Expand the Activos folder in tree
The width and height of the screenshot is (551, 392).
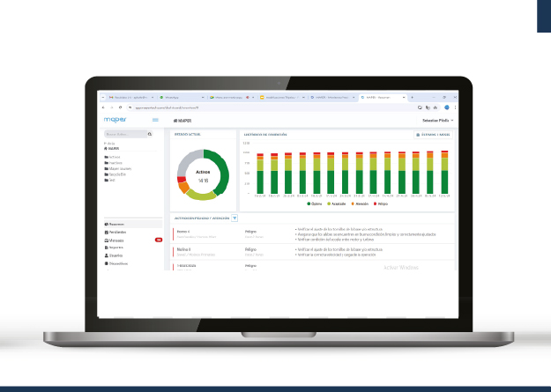[115, 156]
